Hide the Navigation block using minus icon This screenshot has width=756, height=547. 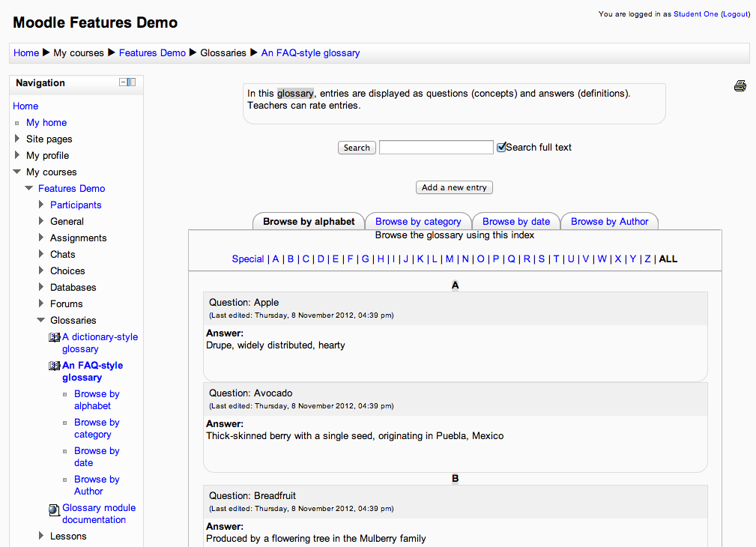(123, 82)
